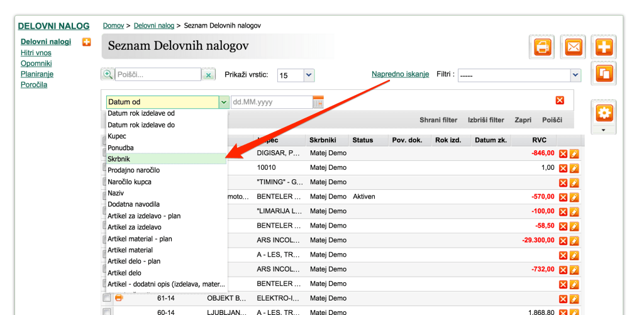Edit the -58,50 BENTELER row
Viewport: 644px width, 315px height.
coord(575,226)
